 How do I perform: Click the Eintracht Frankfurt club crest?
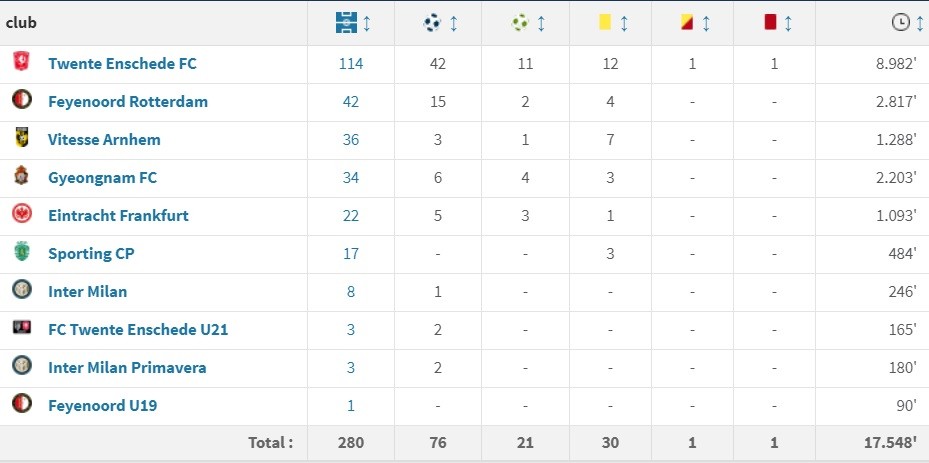(21, 215)
